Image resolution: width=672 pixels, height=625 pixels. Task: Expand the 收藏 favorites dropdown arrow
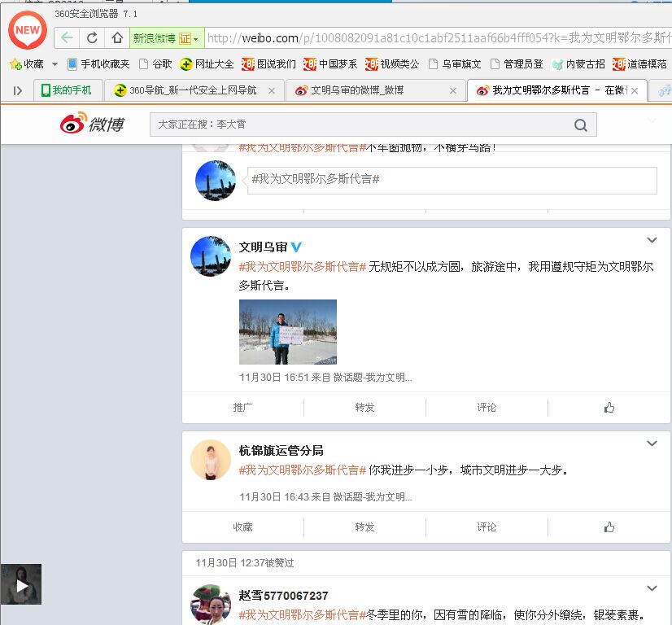coord(55,64)
